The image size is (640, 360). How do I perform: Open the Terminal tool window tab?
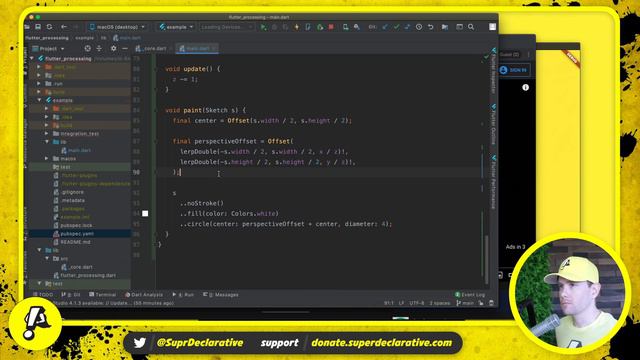[102, 295]
